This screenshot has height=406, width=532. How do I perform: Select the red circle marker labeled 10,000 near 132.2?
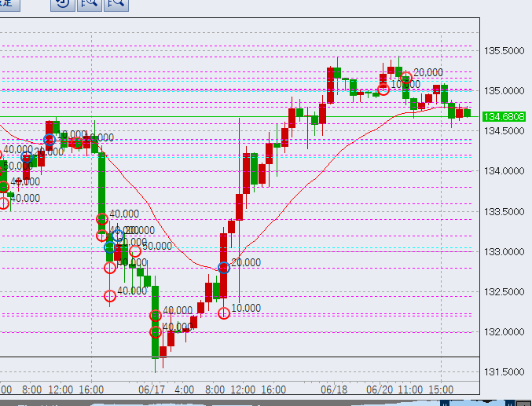point(224,313)
